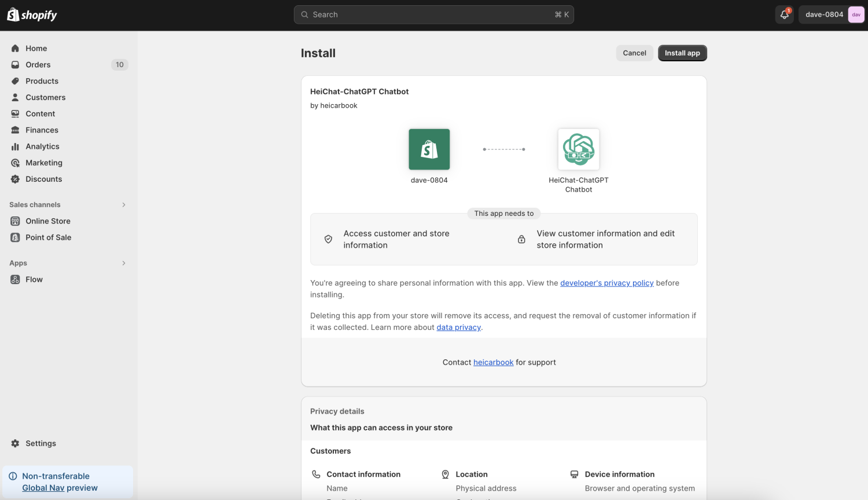Viewport: 868px width, 500px height.
Task: Click the Home icon in sidebar
Action: coord(16,49)
